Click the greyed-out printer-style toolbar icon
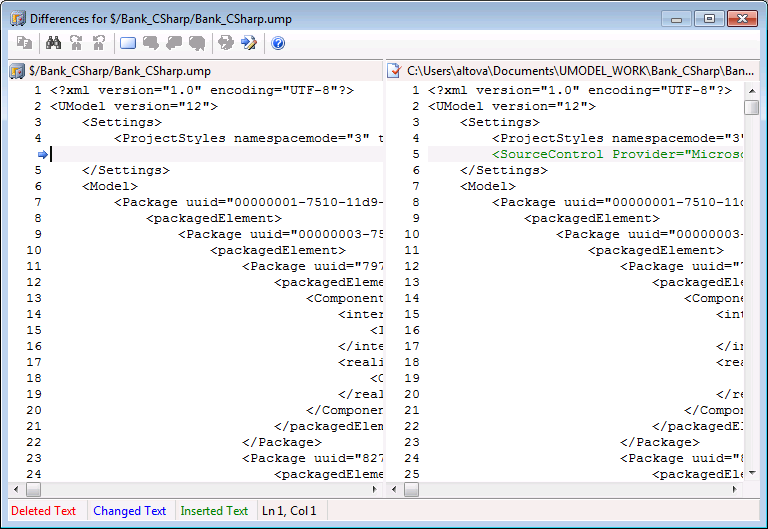Screen dimensions: 768x529 click(x=226, y=43)
